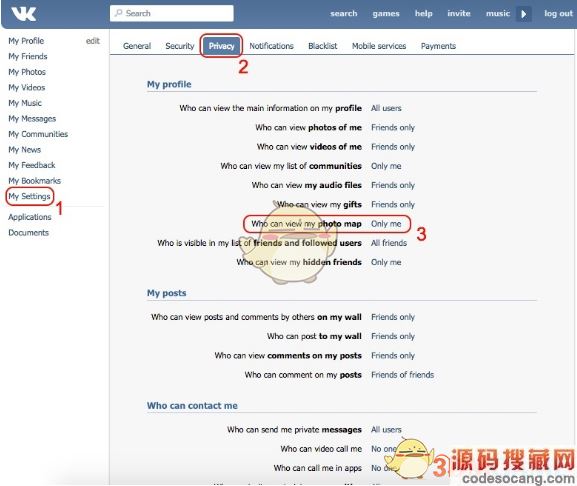Change 'photos of me' visibility setting
577x486 pixels.
point(393,127)
